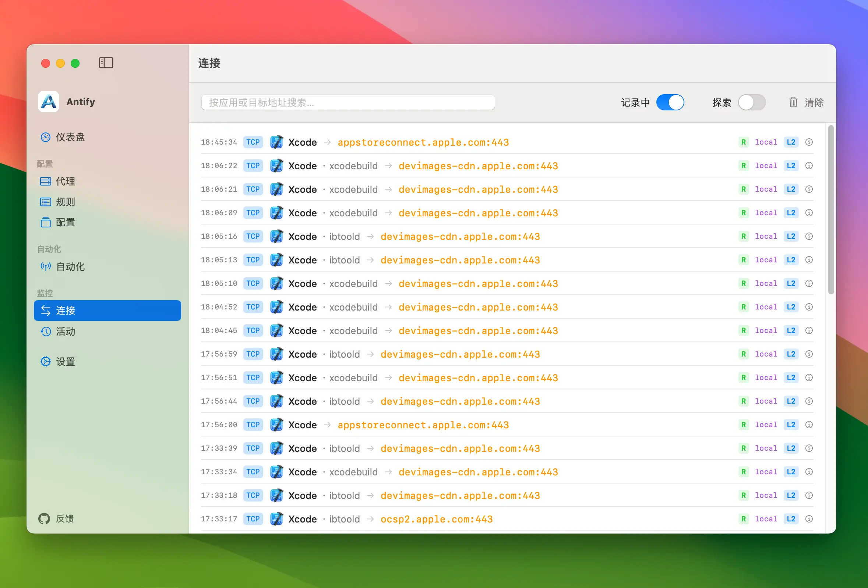Toggle the sidebar visibility icon

[x=106, y=63]
